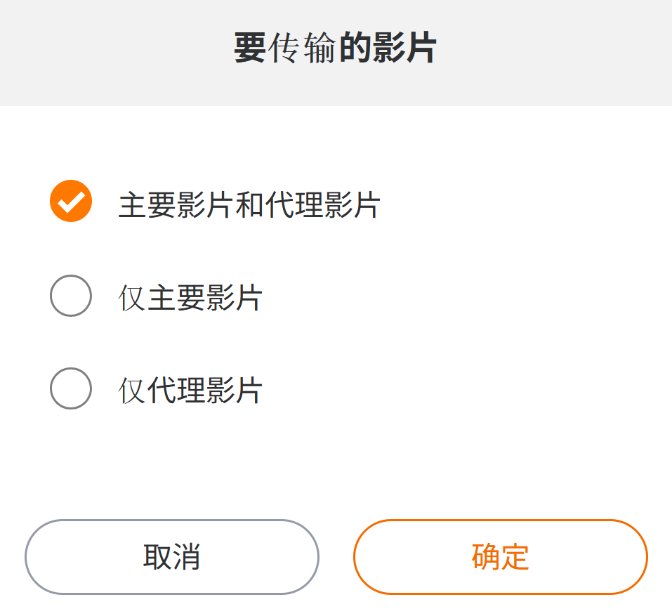Click the orange checkmark icon

pos(71,202)
